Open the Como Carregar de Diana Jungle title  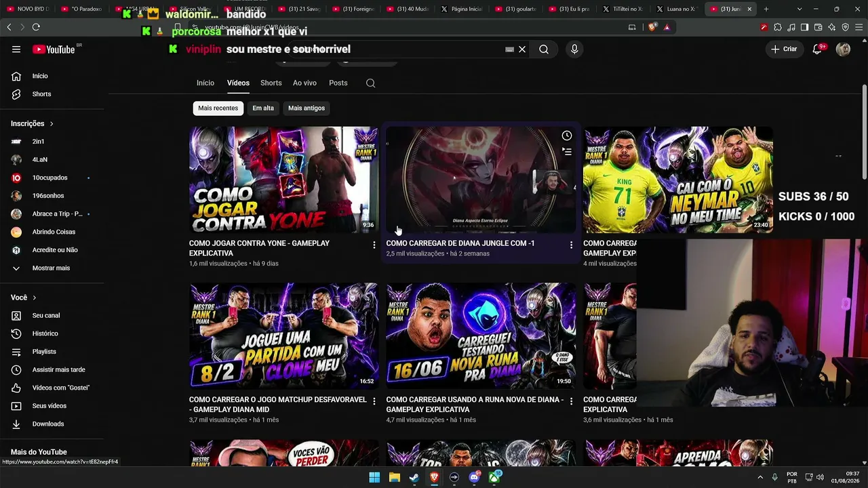point(460,243)
